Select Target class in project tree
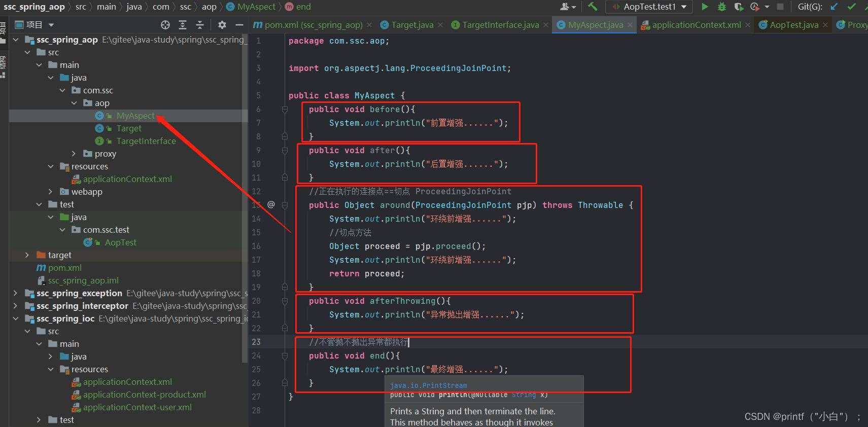The width and height of the screenshot is (868, 427). [128, 128]
